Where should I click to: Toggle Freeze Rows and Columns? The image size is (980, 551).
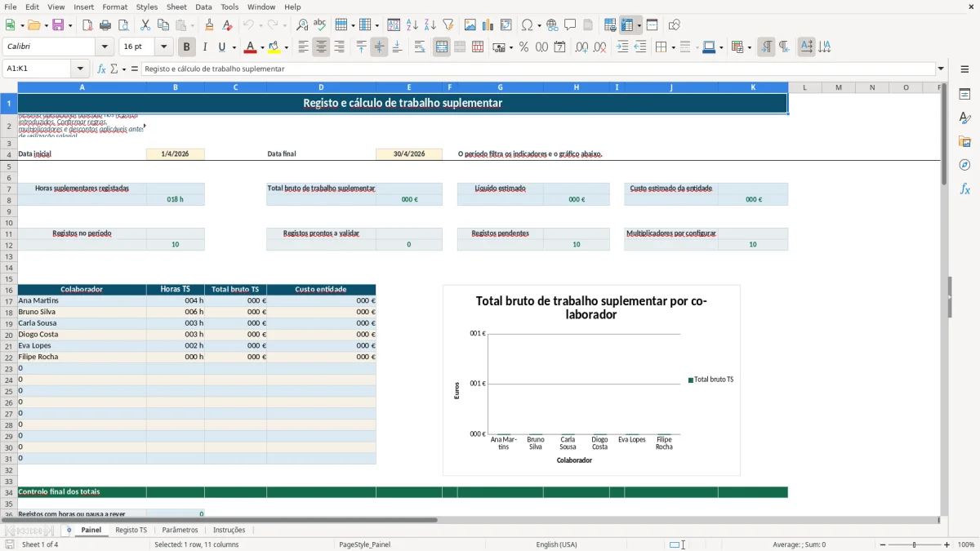[627, 25]
